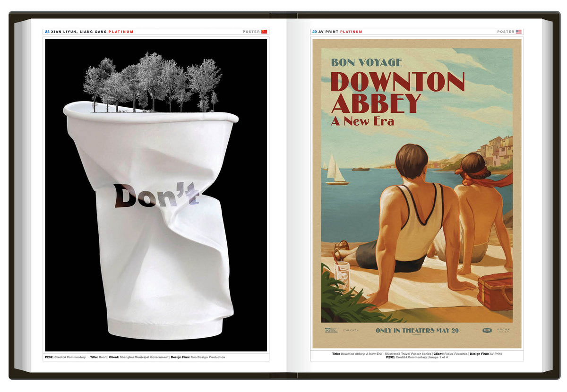The height and width of the screenshot is (392, 567).
Task: Click "Sun Design Production" design firm text
Action: pyautogui.click(x=208, y=357)
